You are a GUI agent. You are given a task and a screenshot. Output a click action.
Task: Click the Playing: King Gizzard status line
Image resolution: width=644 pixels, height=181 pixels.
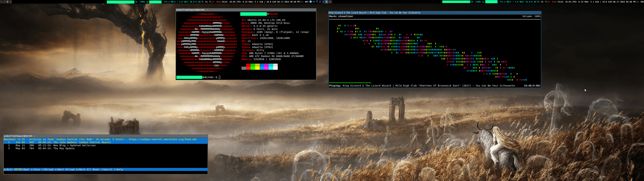[422, 86]
